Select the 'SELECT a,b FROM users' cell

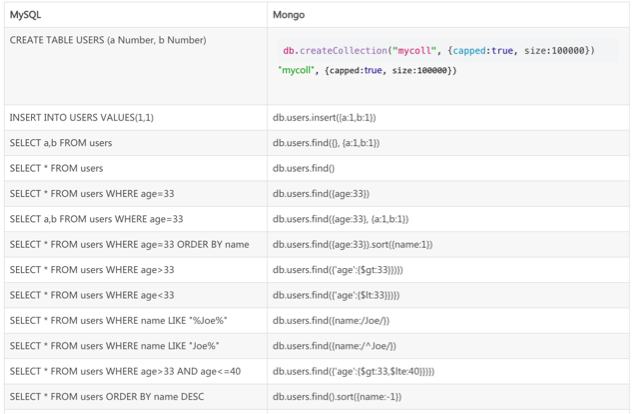(61, 142)
